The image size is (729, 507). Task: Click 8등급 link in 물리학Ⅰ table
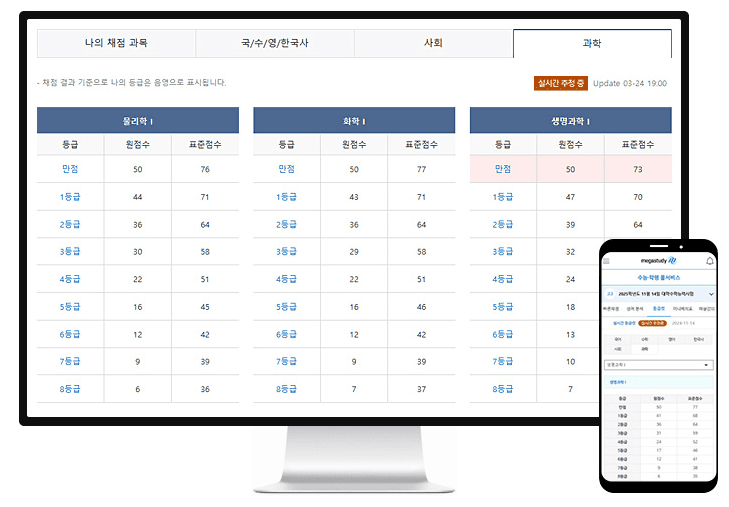tap(70, 389)
